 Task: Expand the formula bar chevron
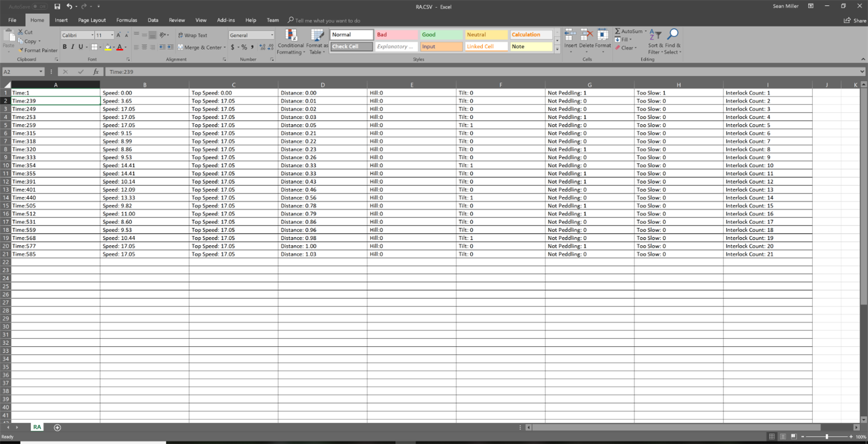861,72
